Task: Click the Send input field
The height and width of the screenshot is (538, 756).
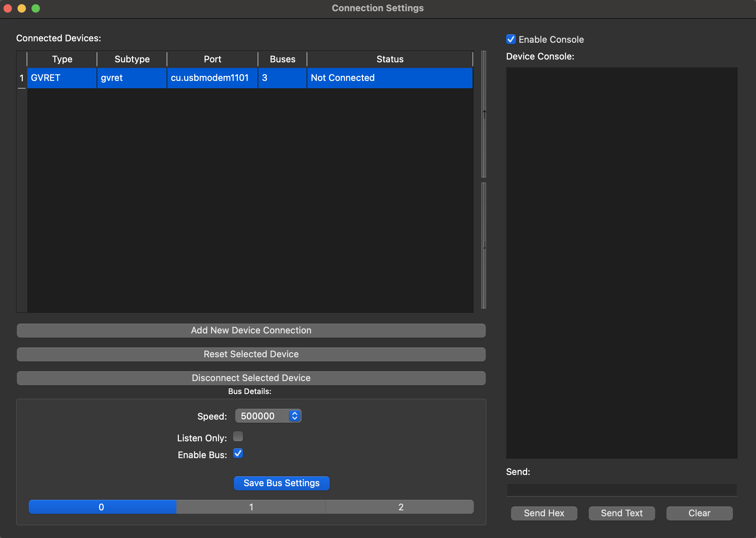Action: click(x=622, y=490)
